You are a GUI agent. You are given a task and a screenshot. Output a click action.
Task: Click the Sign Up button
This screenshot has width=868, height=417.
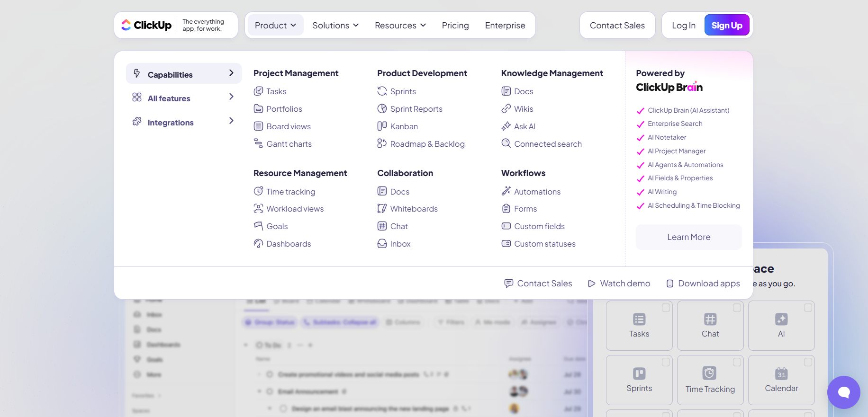tap(726, 26)
